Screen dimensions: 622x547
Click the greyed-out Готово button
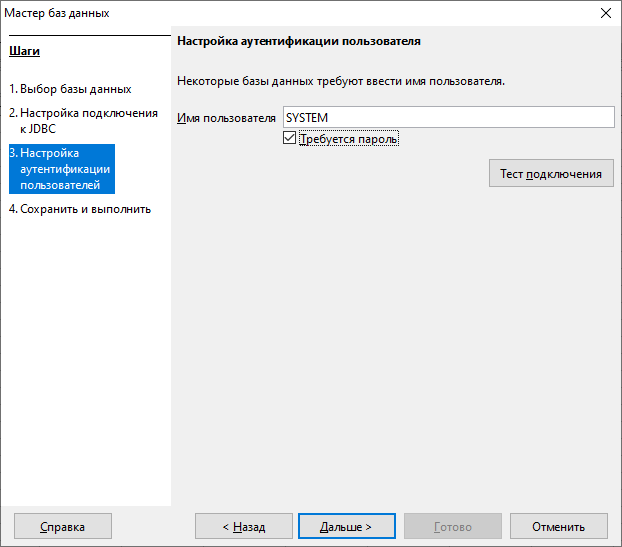[452, 526]
